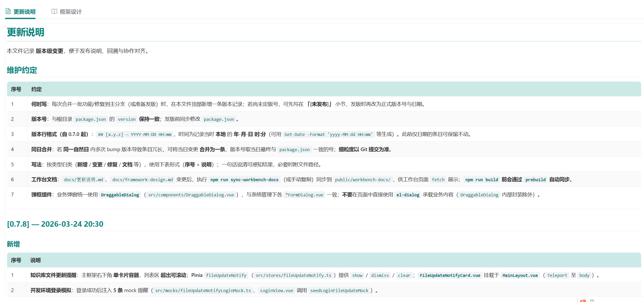Click the orange Sogou input method icon

(x=583, y=301)
